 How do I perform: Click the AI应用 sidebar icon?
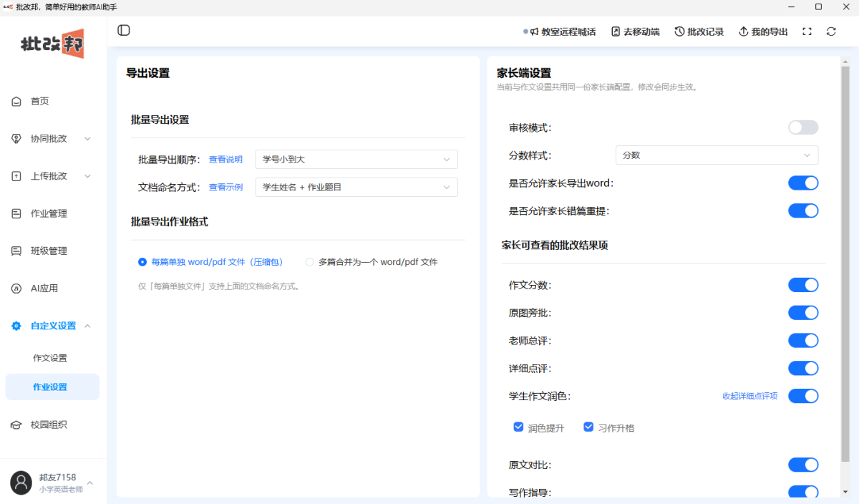tap(16, 289)
